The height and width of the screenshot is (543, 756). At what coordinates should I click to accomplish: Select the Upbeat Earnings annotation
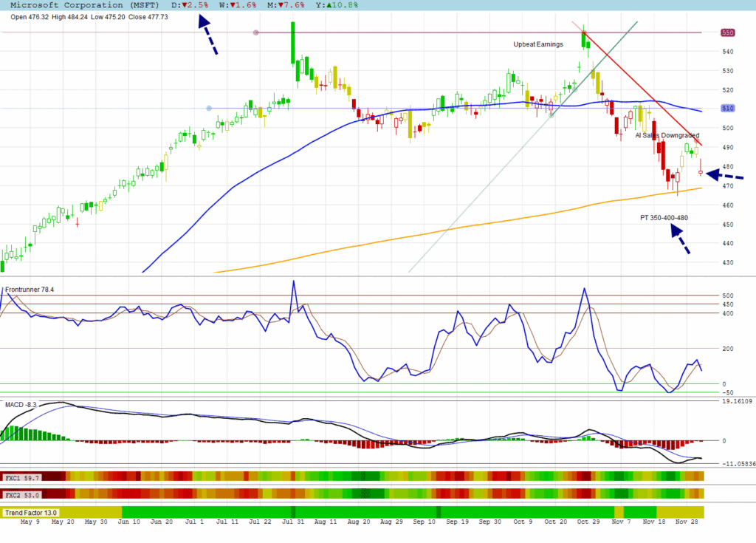[x=538, y=44]
